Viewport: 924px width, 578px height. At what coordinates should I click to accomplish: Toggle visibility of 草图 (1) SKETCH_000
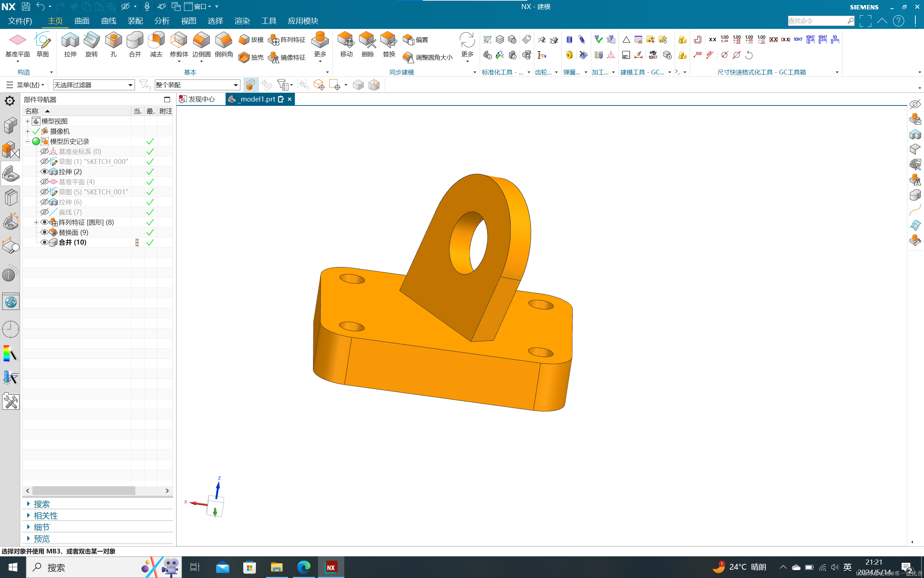click(x=44, y=161)
